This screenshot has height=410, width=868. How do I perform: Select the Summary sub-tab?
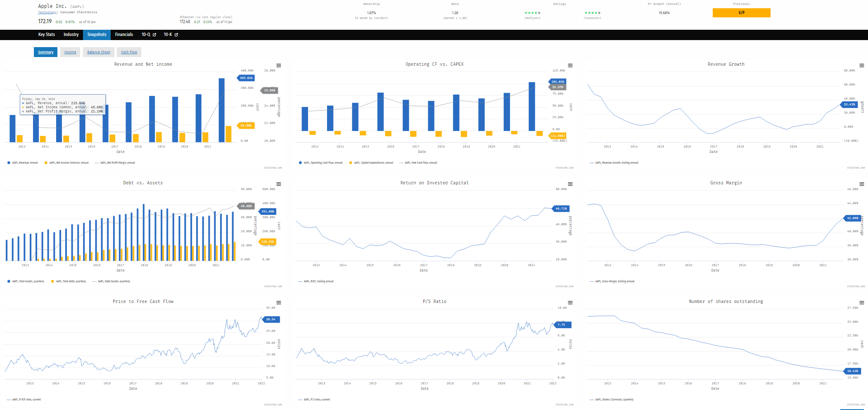pos(45,52)
